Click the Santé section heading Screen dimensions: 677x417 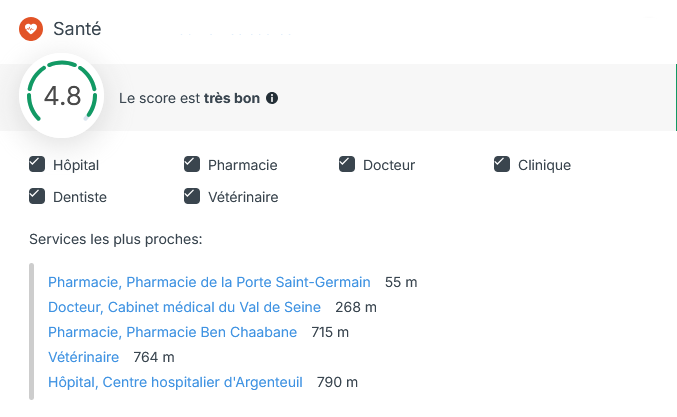(x=77, y=30)
